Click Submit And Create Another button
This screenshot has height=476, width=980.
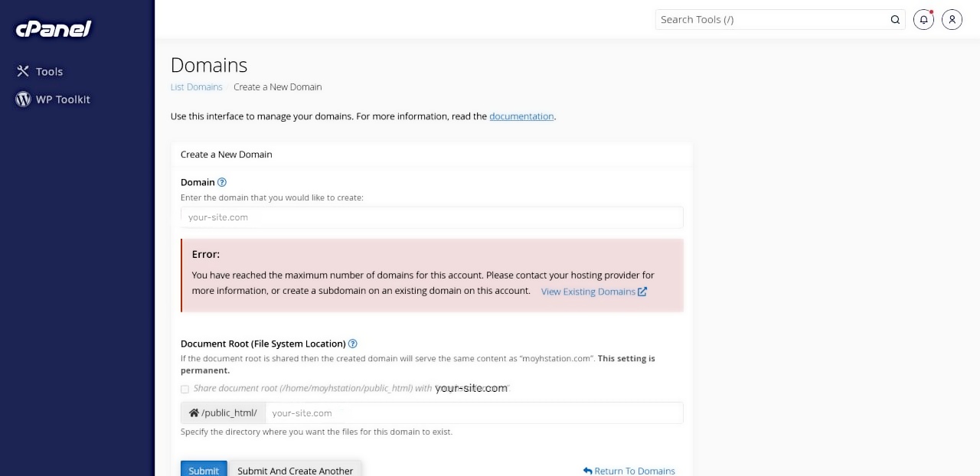(x=295, y=470)
